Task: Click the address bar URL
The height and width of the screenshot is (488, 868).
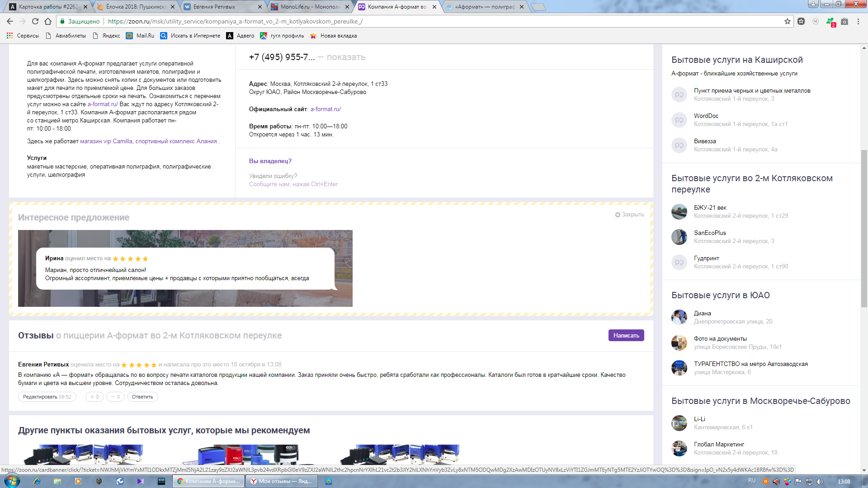Action: [x=235, y=21]
